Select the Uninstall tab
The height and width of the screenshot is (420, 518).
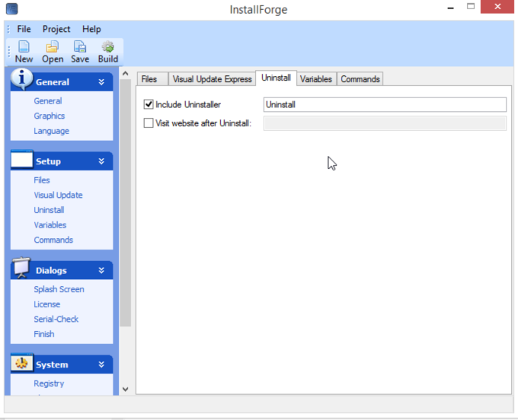click(276, 78)
